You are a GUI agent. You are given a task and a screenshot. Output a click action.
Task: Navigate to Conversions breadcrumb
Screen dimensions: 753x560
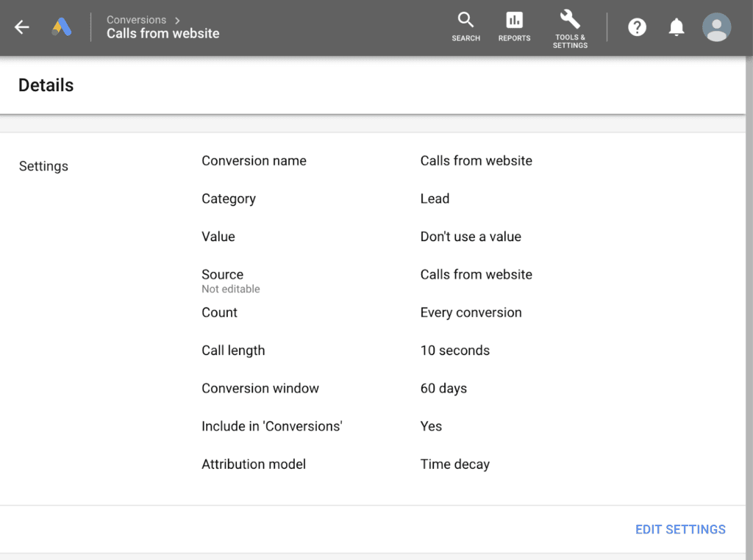tap(136, 20)
